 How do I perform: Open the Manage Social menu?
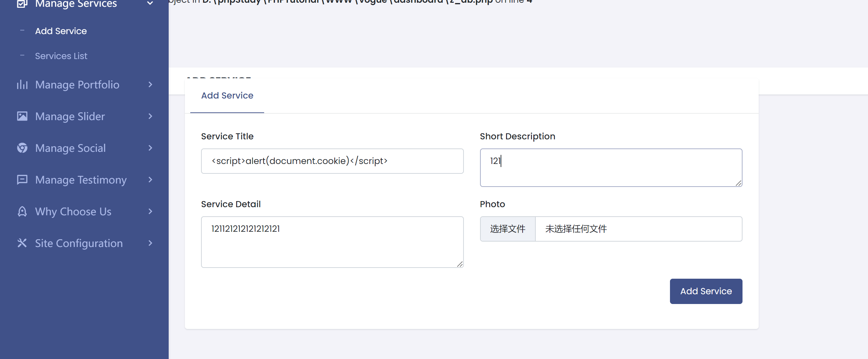[71, 148]
